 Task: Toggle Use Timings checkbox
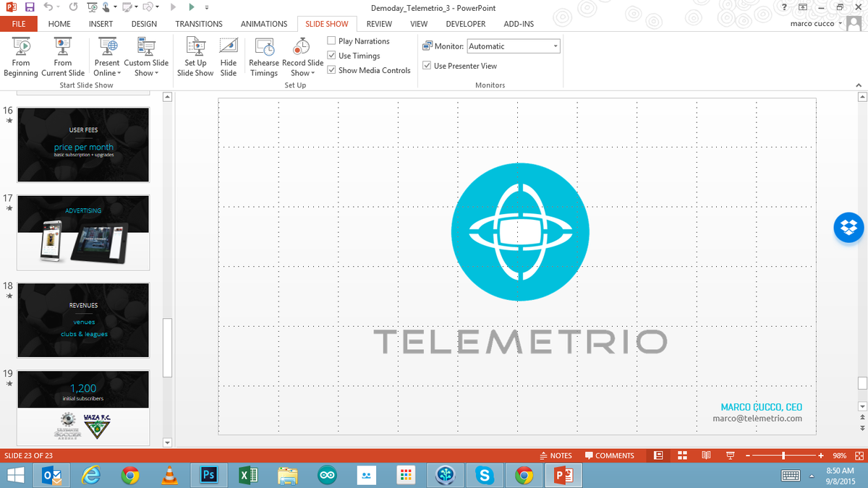pyautogui.click(x=331, y=56)
